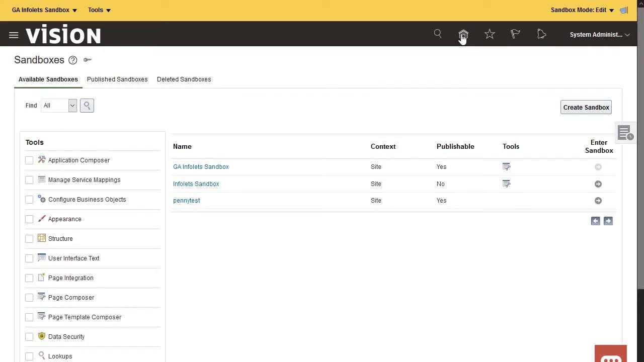
Task: Click the Manage Service Mappings icon
Action: point(42,179)
